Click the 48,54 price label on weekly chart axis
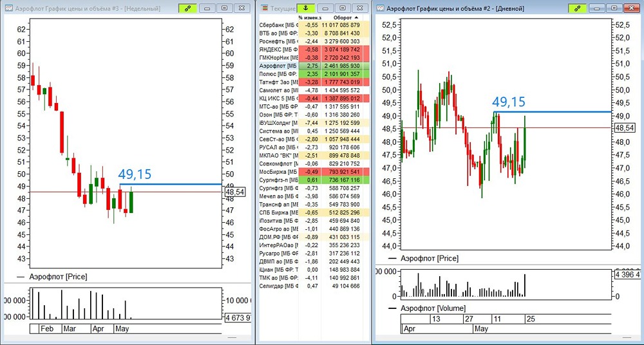The width and height of the screenshot is (644, 345). pyautogui.click(x=235, y=191)
